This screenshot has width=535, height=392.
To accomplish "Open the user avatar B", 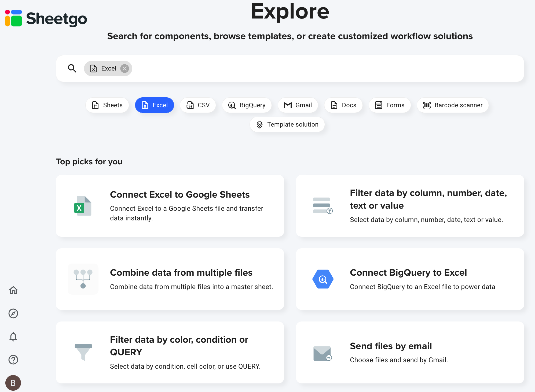I will point(13,383).
